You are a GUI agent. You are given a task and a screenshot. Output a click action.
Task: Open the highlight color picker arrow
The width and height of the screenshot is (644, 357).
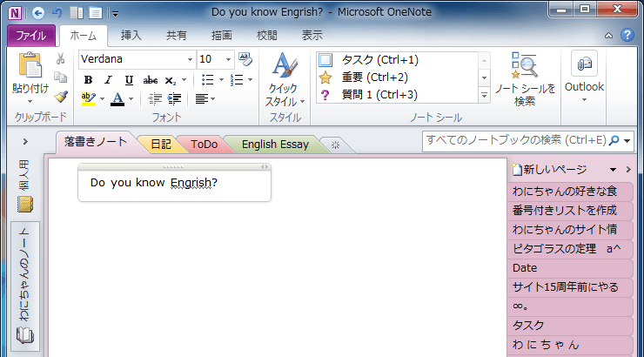pyautogui.click(x=103, y=99)
